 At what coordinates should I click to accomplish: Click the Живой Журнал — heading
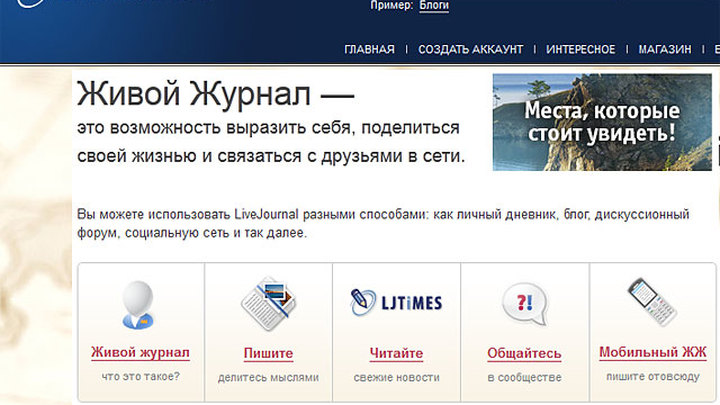click(x=216, y=94)
